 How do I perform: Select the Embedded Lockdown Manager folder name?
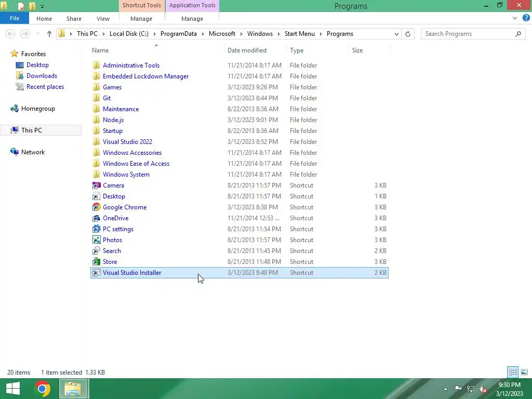145,76
